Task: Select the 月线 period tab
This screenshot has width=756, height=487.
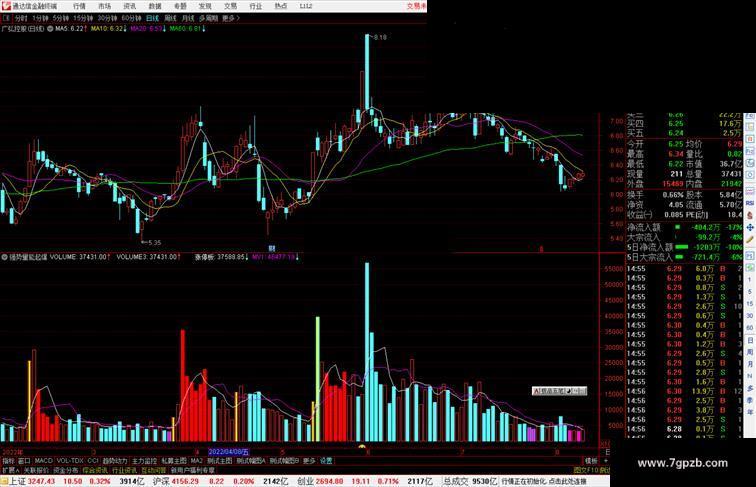Action: pyautogui.click(x=188, y=18)
